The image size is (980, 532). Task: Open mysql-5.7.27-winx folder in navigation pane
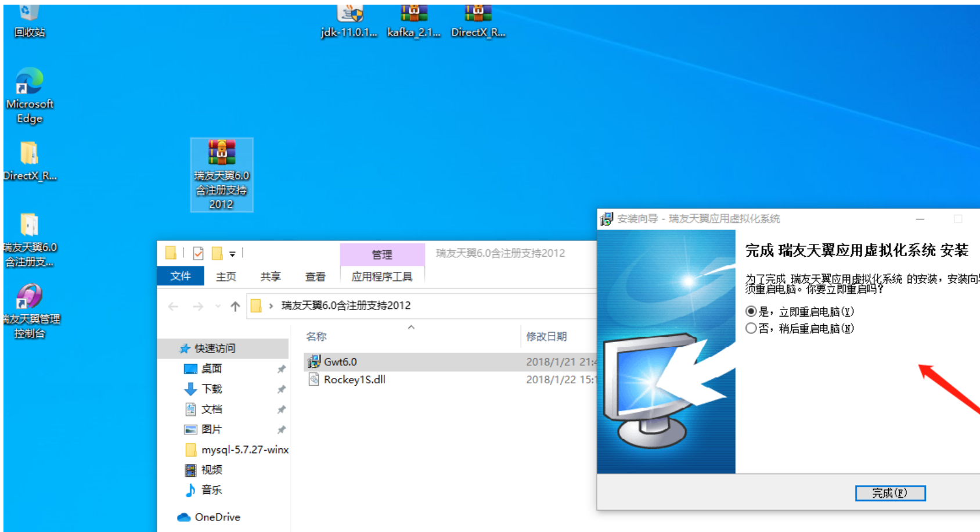click(237, 450)
